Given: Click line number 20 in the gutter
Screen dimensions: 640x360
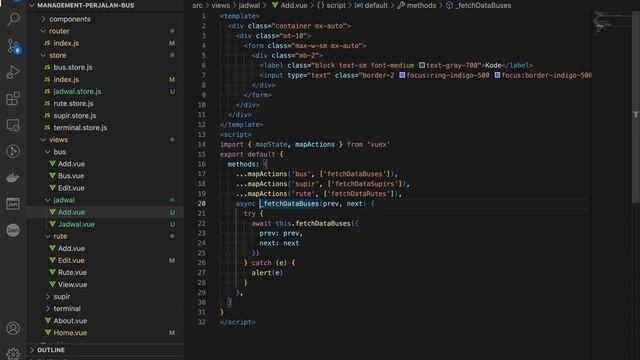Looking at the screenshot, I should (202, 203).
